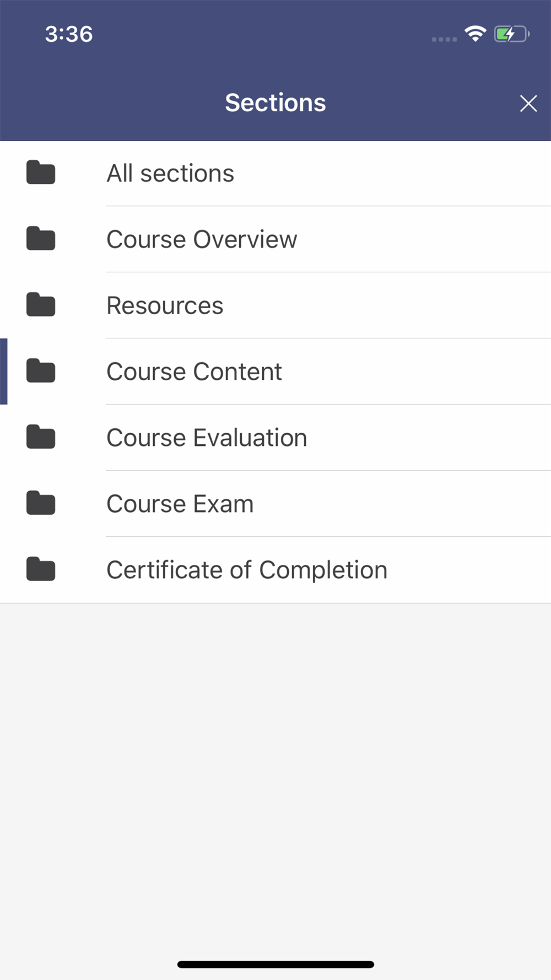Tap the Resources folder icon

(41, 305)
